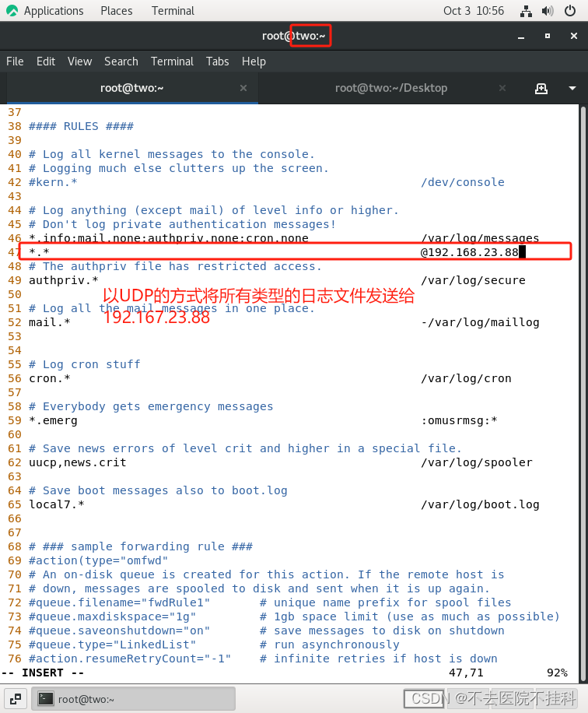Open the Search menu
The width and height of the screenshot is (588, 713).
[121, 61]
